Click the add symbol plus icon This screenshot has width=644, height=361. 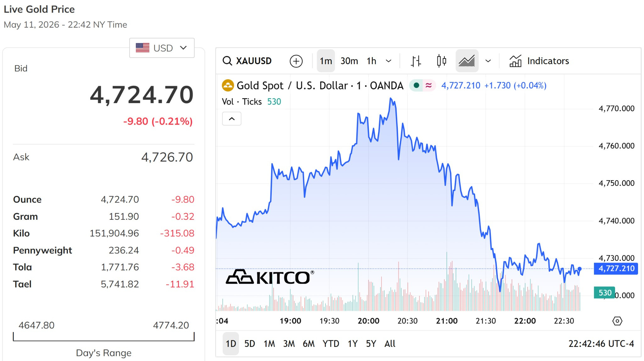pos(296,61)
